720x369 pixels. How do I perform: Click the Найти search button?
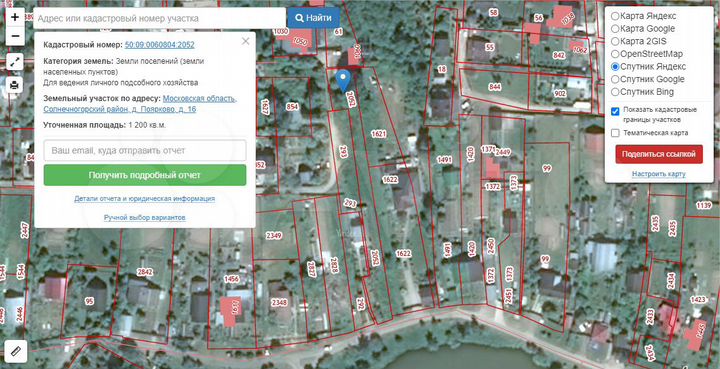(x=314, y=18)
